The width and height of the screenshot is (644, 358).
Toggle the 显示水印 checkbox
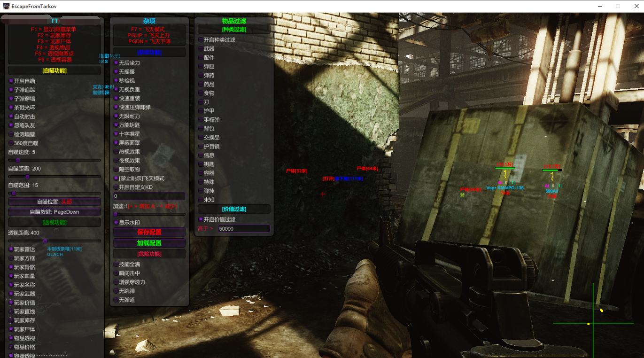click(x=116, y=223)
